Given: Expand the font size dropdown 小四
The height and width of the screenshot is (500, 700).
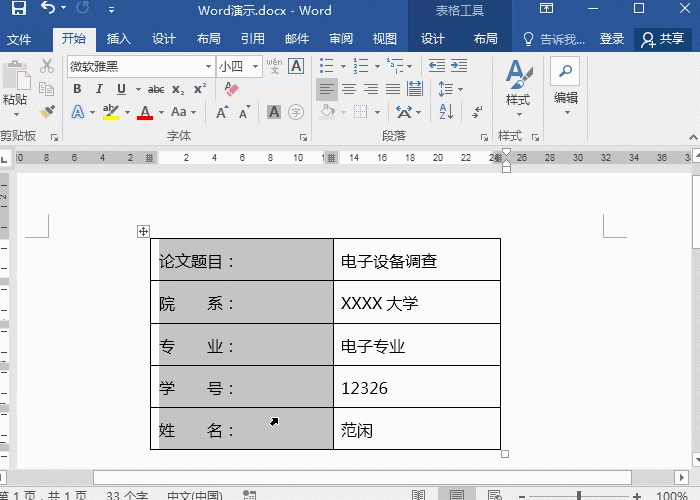Looking at the screenshot, I should [256, 66].
